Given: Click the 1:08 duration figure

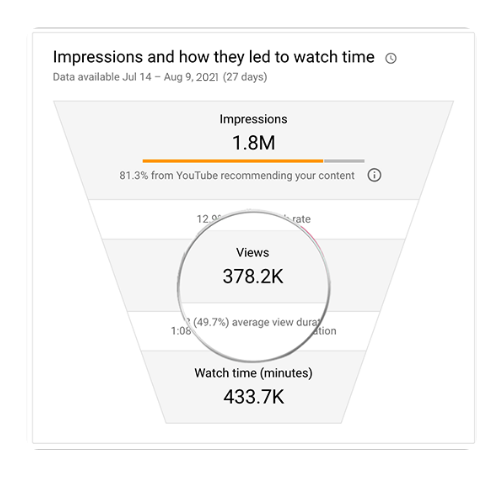Looking at the screenshot, I should click(181, 331).
